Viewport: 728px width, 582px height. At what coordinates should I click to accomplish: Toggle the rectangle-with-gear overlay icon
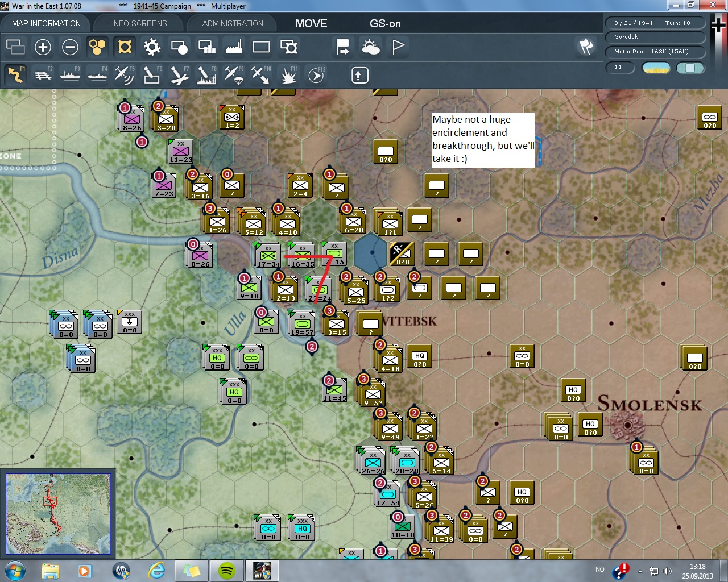click(x=288, y=47)
